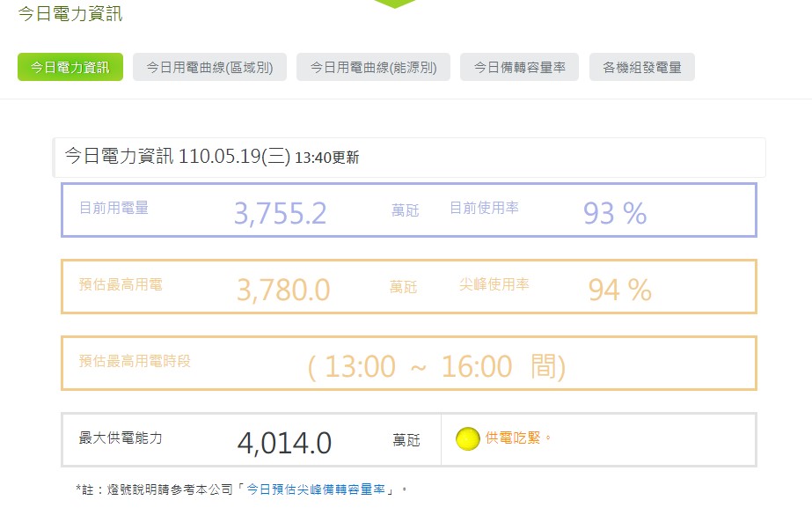Click the 最大供電能力 label

[121, 438]
